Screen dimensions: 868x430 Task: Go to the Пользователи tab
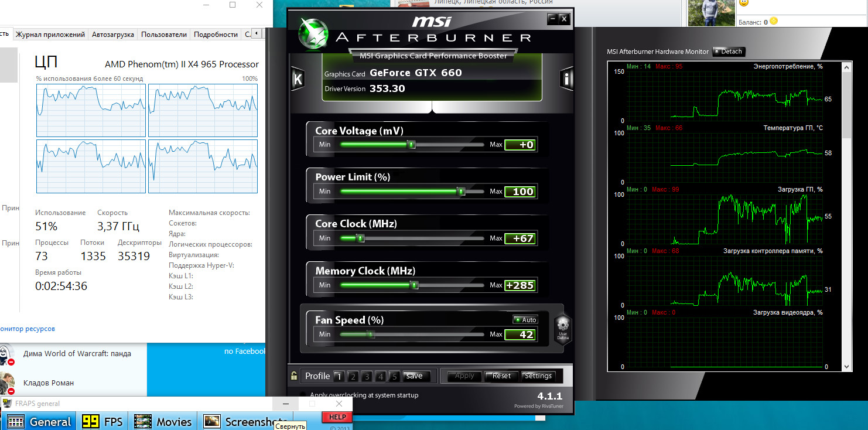tap(164, 35)
